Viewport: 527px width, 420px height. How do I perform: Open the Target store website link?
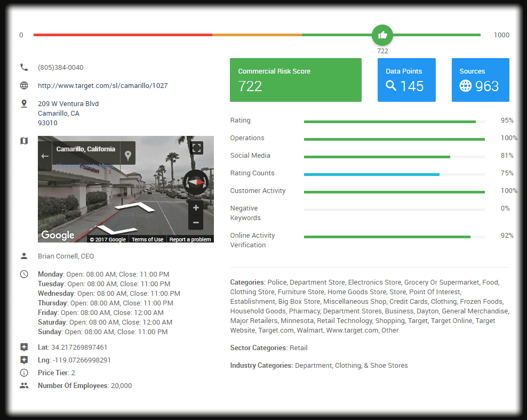tap(102, 86)
